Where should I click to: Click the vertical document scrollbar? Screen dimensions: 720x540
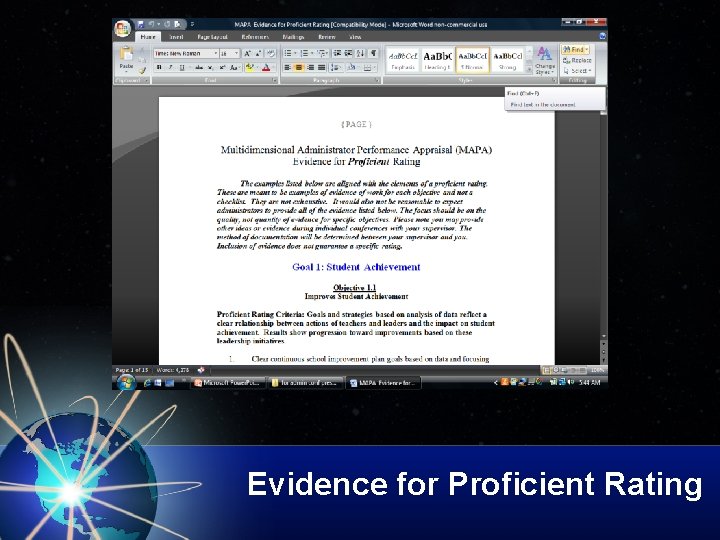click(603, 223)
